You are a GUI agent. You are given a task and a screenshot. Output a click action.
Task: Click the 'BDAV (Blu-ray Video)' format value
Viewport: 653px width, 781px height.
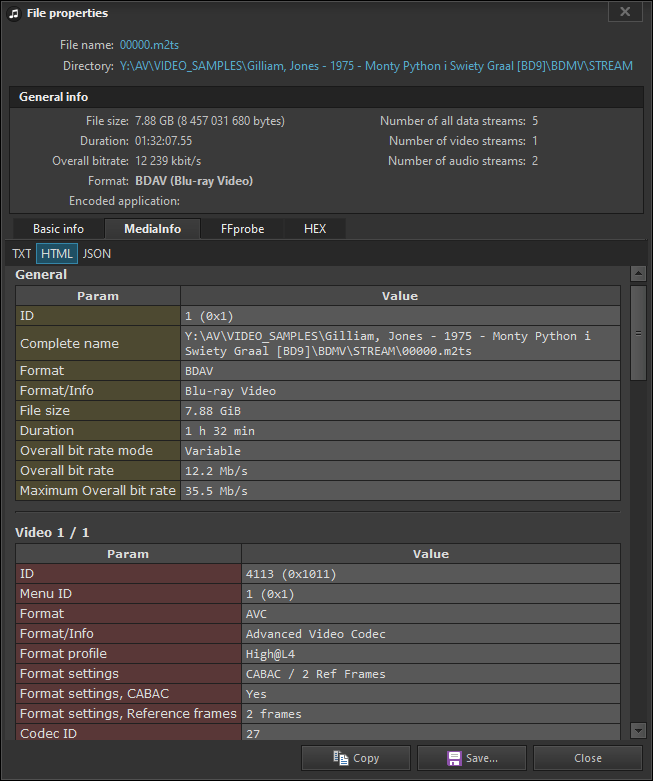click(x=194, y=181)
